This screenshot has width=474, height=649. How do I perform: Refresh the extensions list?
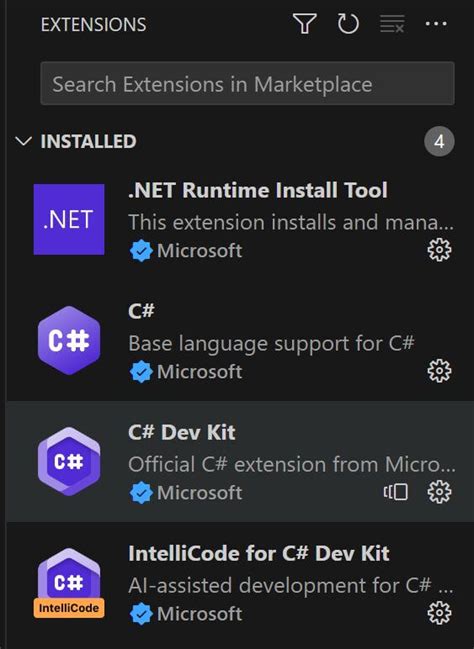tap(348, 24)
